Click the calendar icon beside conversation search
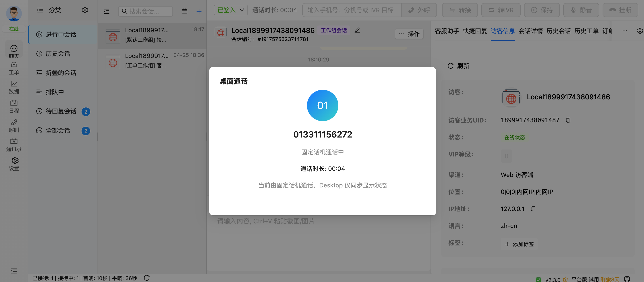Viewport: 644px width, 282px height. tap(184, 11)
